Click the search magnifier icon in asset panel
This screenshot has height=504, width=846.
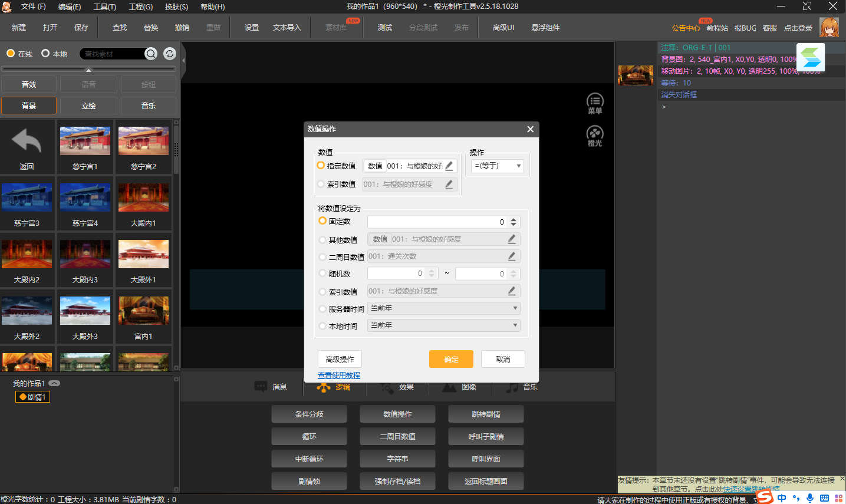[x=151, y=54]
